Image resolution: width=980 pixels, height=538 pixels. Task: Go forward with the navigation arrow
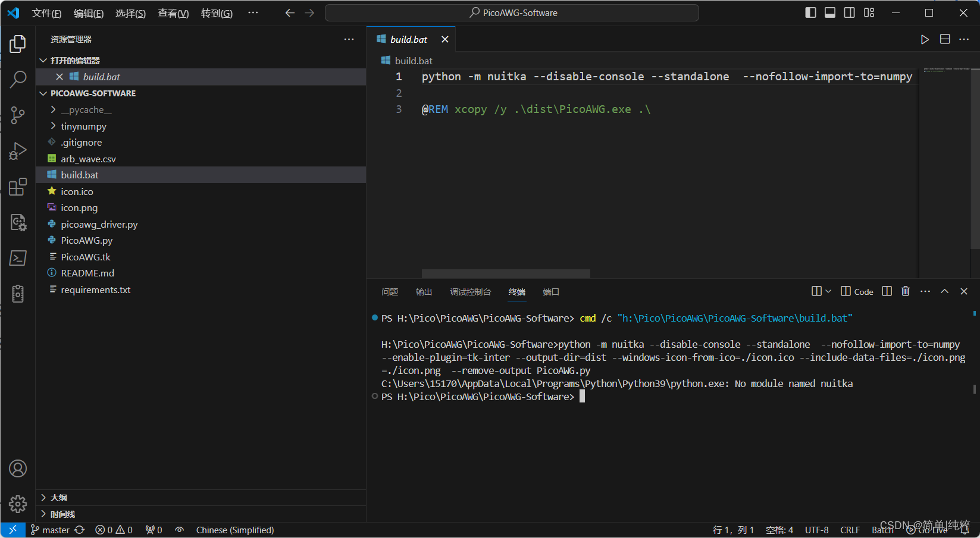(309, 13)
